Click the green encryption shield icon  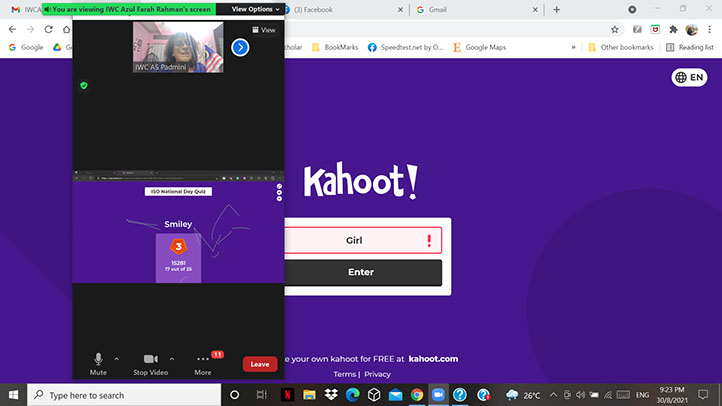pyautogui.click(x=84, y=86)
